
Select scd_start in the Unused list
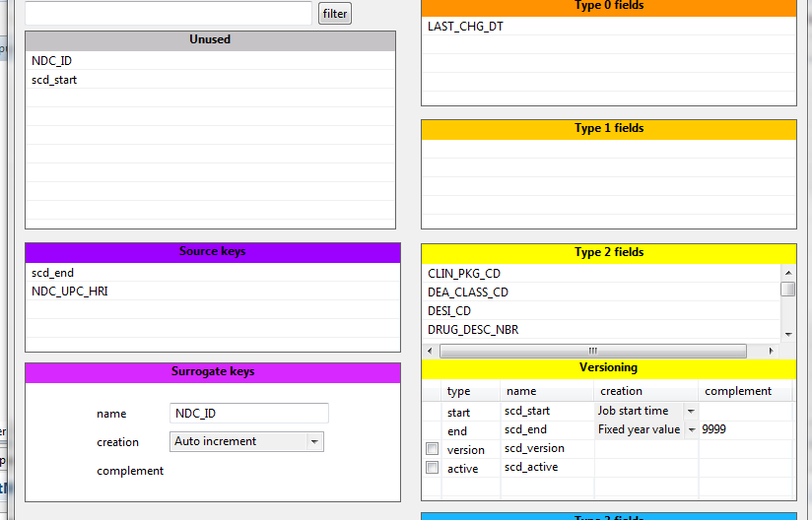(210, 80)
